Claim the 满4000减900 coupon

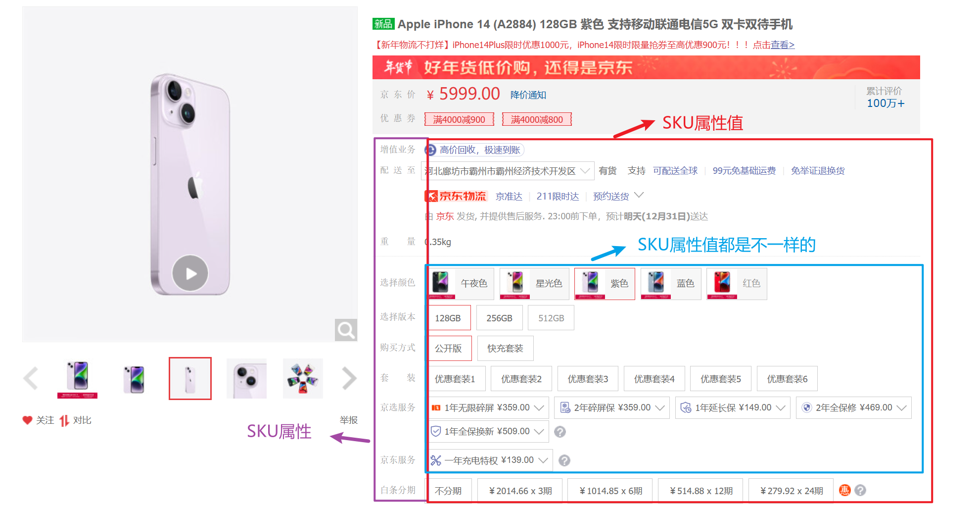(459, 119)
